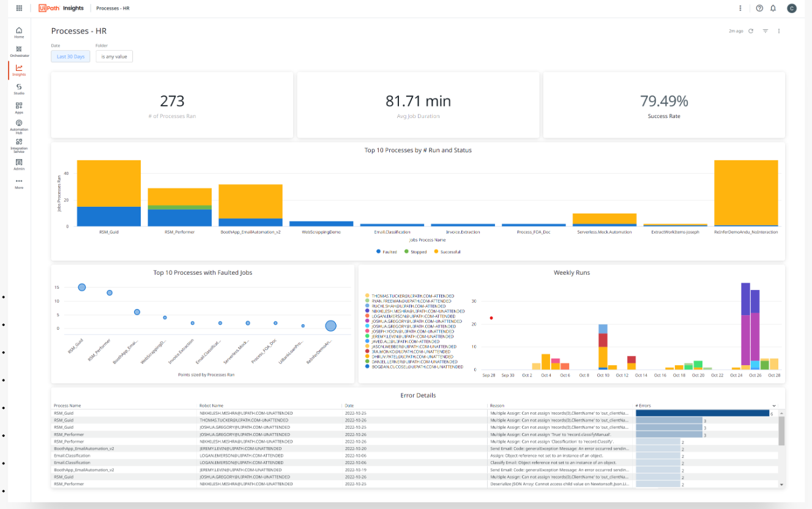This screenshot has width=812, height=509.
Task: Open Apps from the sidebar
Action: pos(19,108)
